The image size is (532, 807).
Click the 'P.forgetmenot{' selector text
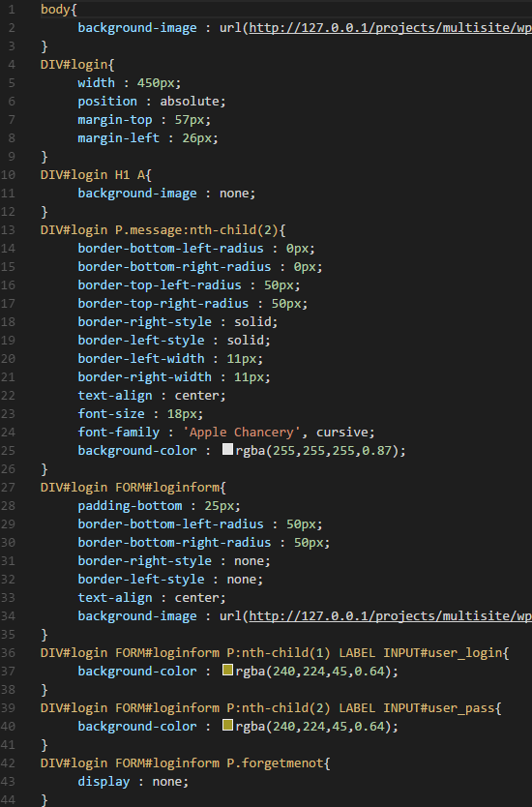tap(279, 763)
